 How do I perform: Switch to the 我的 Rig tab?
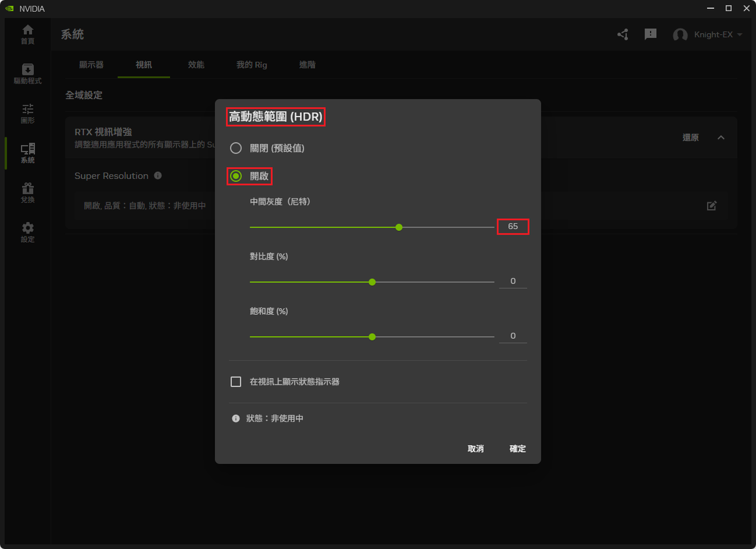click(x=252, y=64)
